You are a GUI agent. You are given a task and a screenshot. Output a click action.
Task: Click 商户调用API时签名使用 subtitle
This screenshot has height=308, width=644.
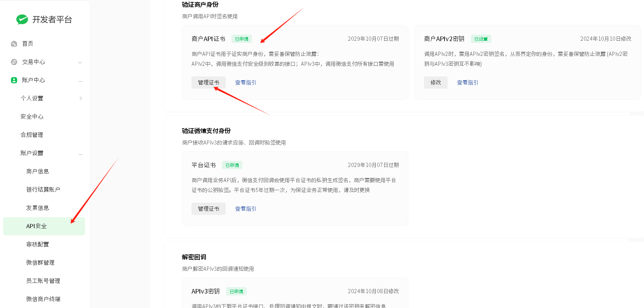tap(210, 16)
